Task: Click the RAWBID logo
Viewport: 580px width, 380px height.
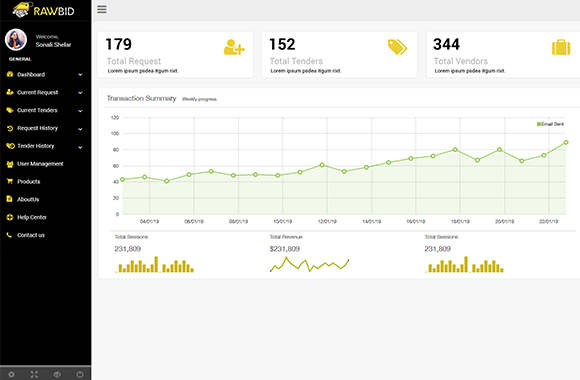Action: [x=43, y=10]
